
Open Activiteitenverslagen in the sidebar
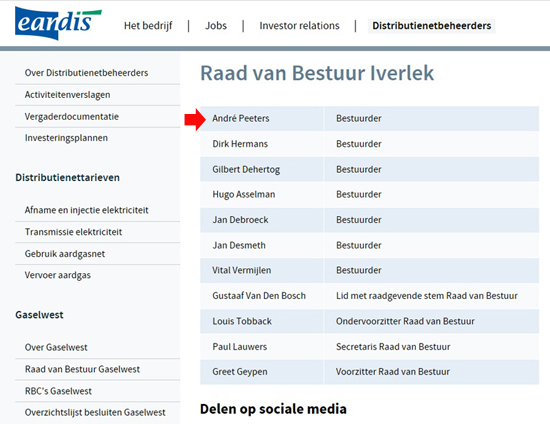[x=67, y=95]
